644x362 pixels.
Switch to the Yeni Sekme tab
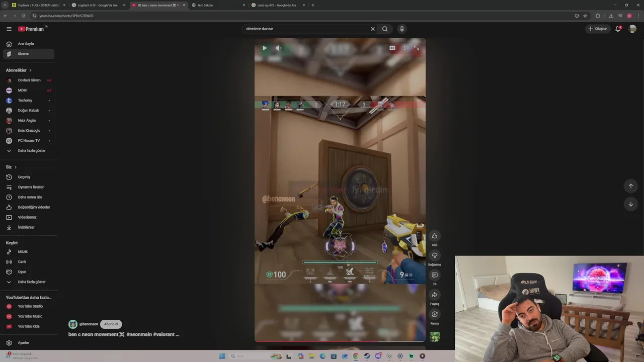(x=217, y=5)
